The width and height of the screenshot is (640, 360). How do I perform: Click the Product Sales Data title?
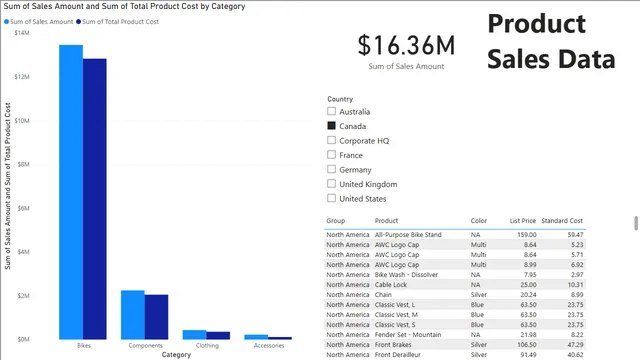[x=551, y=41]
